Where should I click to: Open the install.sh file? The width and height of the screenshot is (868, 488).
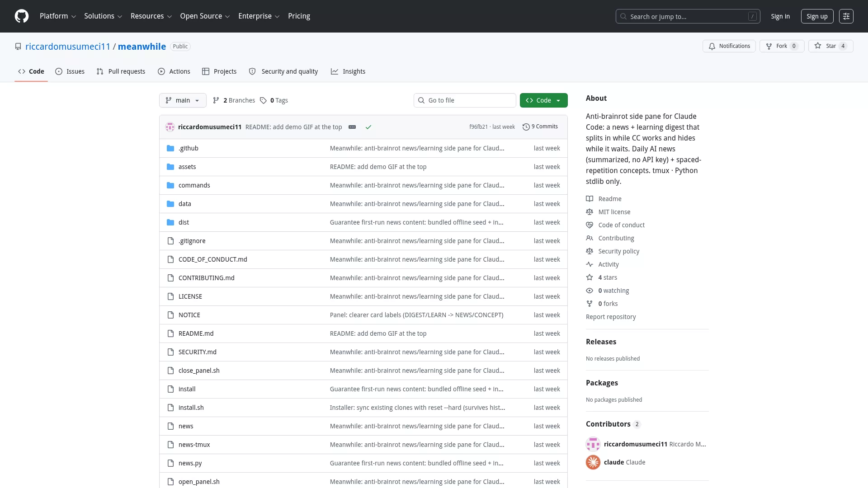[191, 408]
